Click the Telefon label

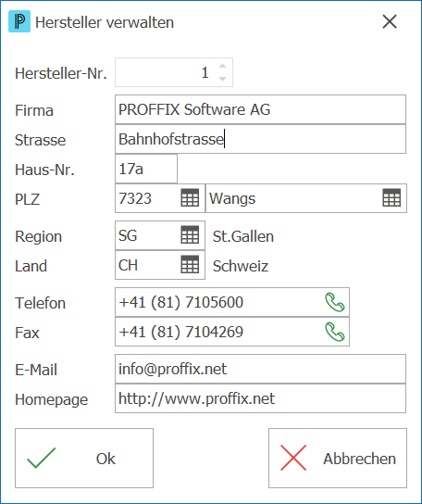click(x=40, y=303)
